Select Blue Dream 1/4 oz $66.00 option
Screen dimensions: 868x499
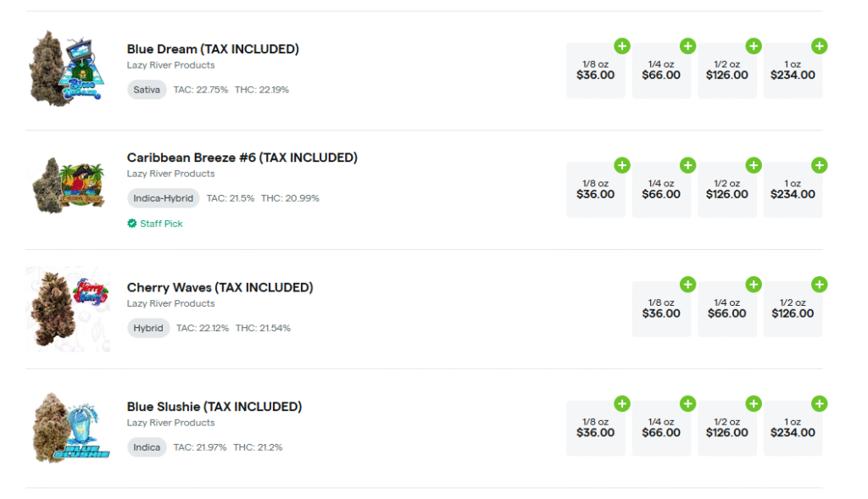[661, 71]
